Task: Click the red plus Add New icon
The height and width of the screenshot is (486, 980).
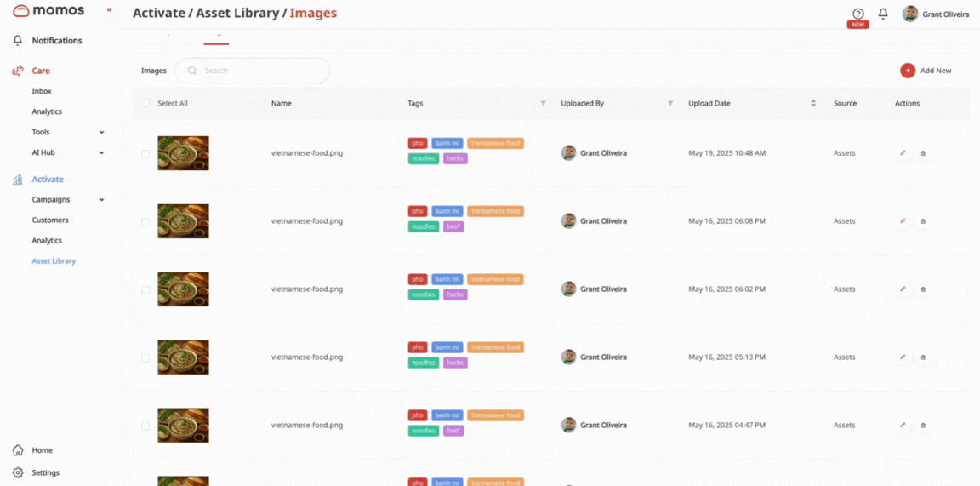Action: [908, 71]
